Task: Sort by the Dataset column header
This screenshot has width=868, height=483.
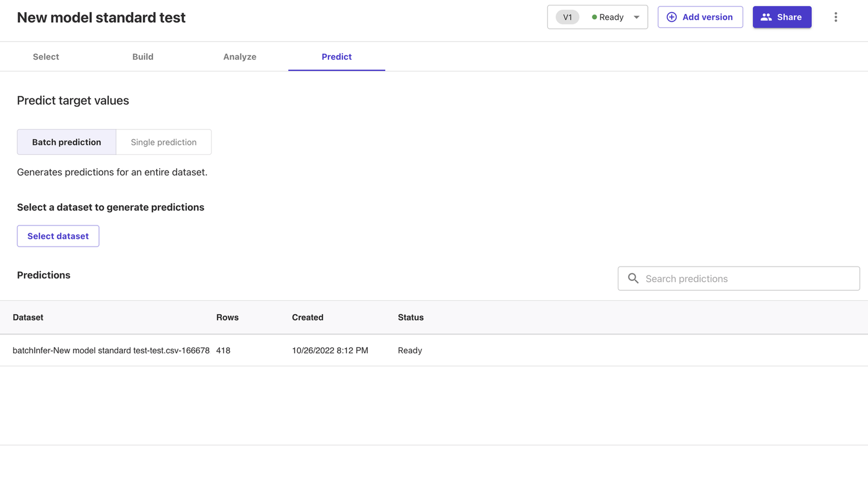Action: 28,317
